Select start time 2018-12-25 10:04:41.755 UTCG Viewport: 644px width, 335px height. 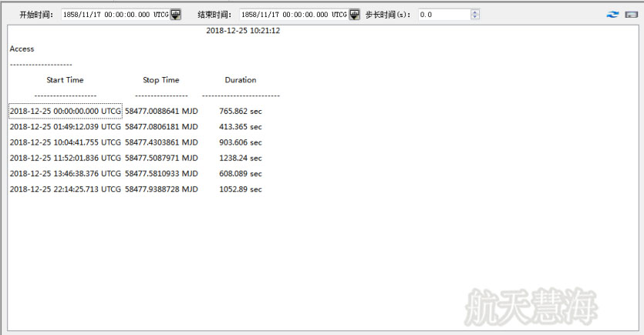coord(66,142)
